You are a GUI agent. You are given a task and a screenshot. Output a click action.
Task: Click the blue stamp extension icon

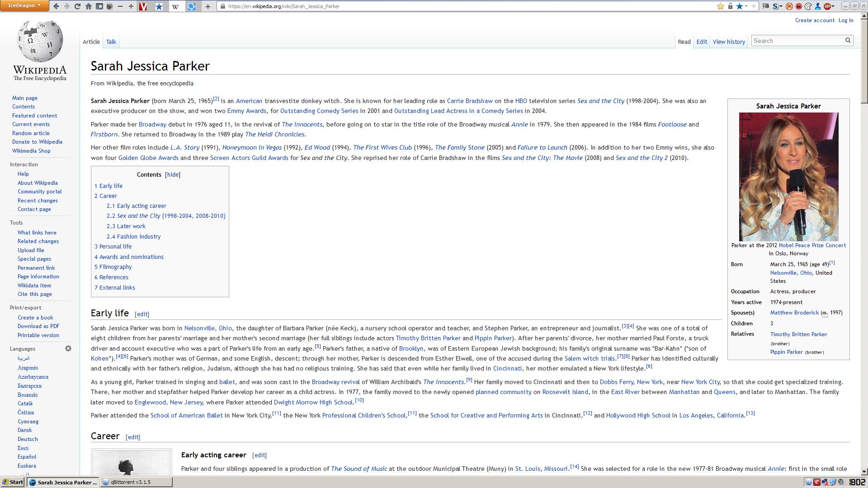pyautogui.click(x=817, y=6)
